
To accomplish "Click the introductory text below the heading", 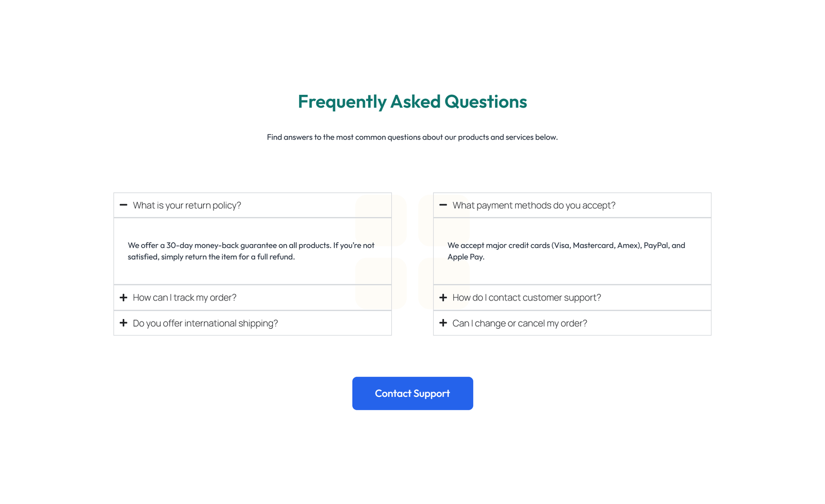I will [412, 137].
